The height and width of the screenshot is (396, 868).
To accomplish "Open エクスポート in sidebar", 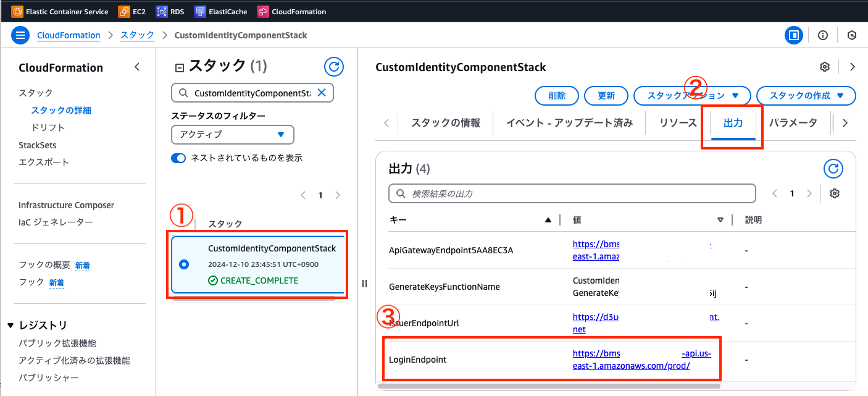I will [44, 162].
